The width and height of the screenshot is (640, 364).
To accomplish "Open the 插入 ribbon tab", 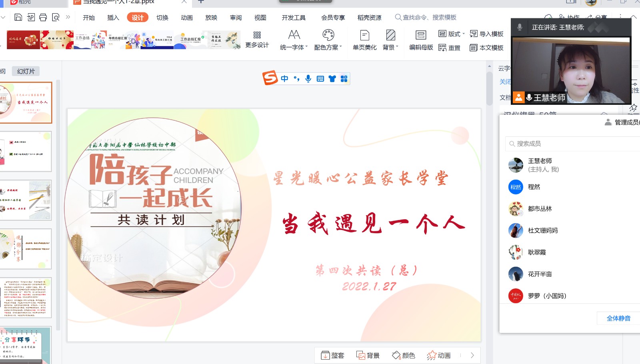I will pyautogui.click(x=113, y=18).
